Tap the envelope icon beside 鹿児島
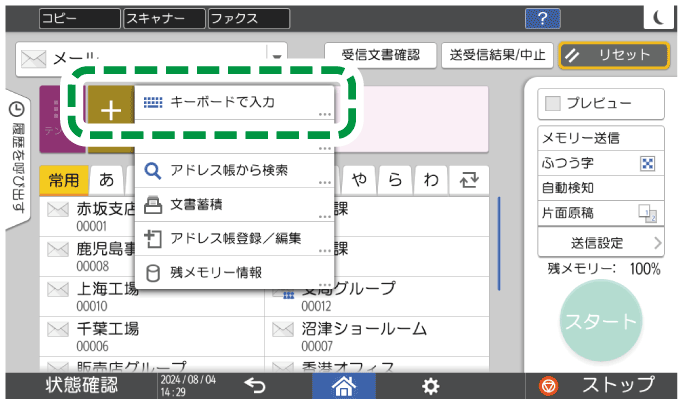683x404 pixels. point(57,250)
